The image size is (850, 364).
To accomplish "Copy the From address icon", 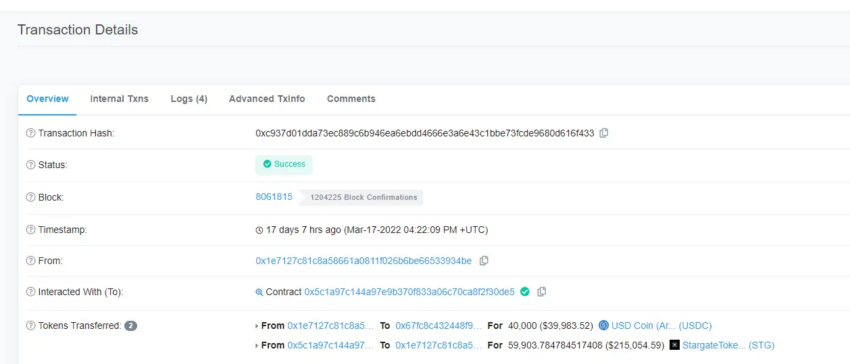I will pyautogui.click(x=484, y=261).
